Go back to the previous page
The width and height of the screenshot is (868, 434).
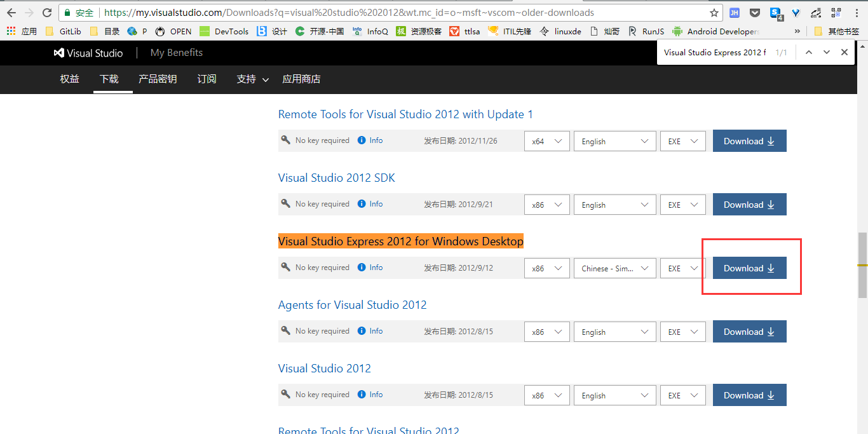pyautogui.click(x=11, y=13)
